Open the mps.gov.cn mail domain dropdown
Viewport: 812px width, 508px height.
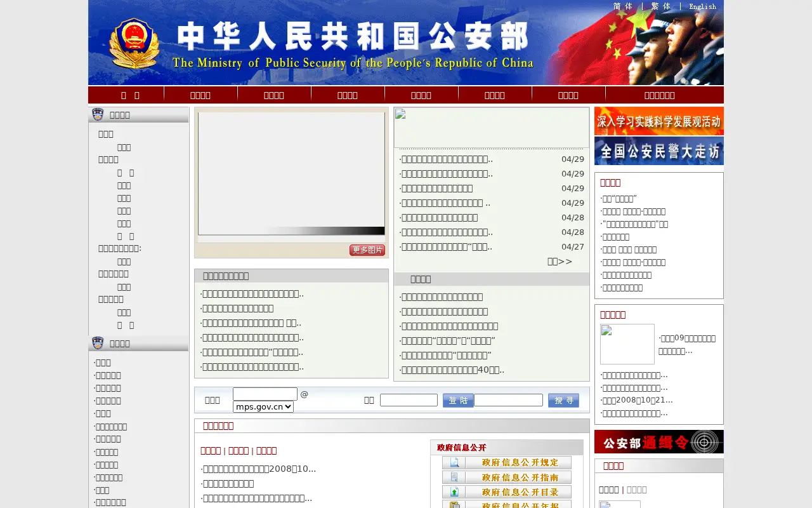[x=263, y=406]
